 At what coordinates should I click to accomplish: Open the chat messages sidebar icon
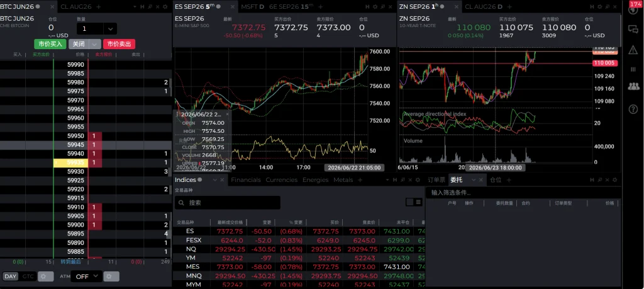point(633,29)
